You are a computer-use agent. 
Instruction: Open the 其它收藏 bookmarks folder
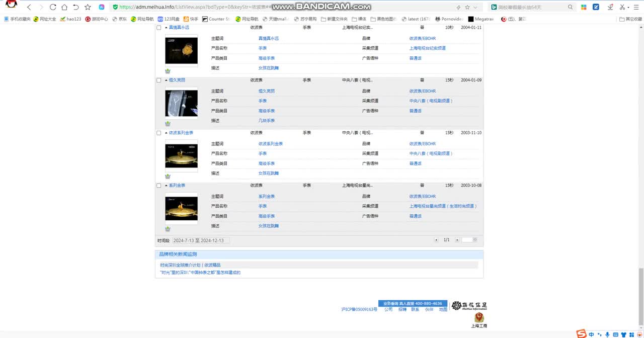[x=630, y=19]
